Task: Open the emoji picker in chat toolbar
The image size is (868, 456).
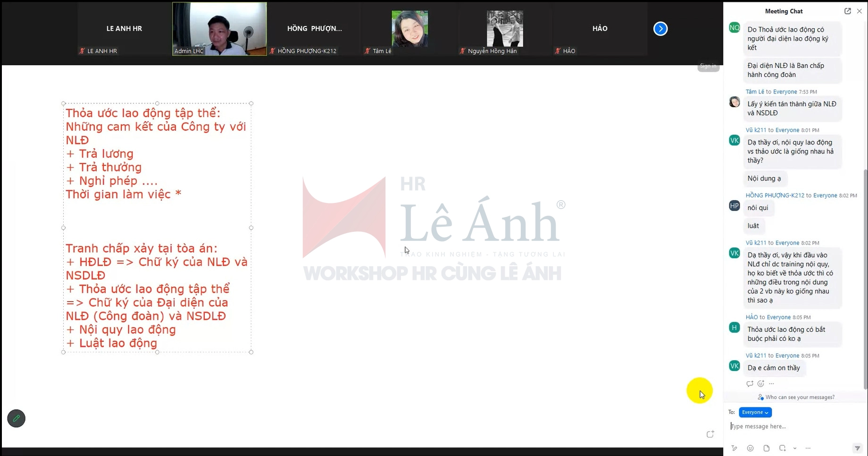Action: pyautogui.click(x=751, y=448)
